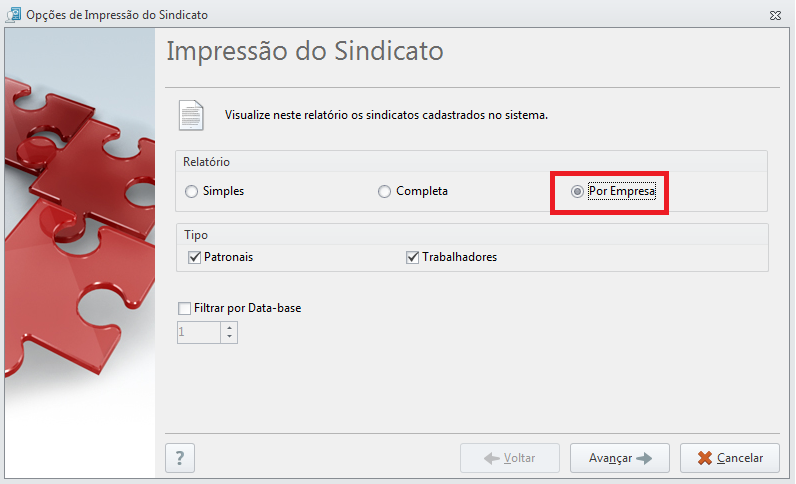The width and height of the screenshot is (796, 484).
Task: Toggle the Trabalhadores checkbox
Action: tap(413, 257)
